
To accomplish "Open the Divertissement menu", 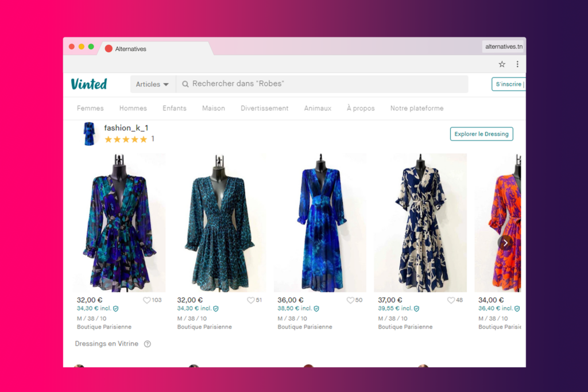I will (264, 108).
